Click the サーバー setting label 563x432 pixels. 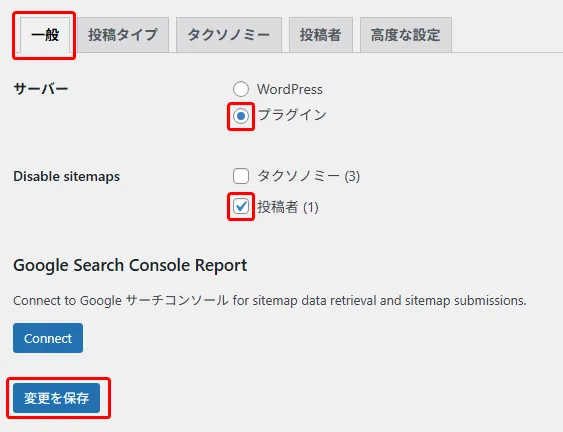click(41, 89)
